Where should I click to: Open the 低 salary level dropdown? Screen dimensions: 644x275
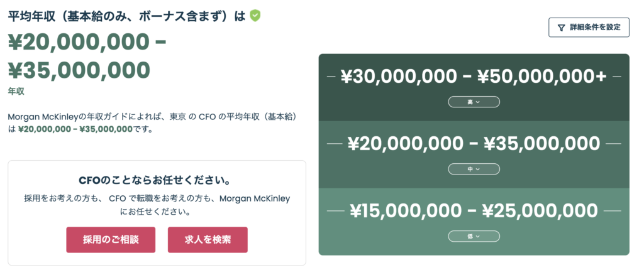[474, 236]
